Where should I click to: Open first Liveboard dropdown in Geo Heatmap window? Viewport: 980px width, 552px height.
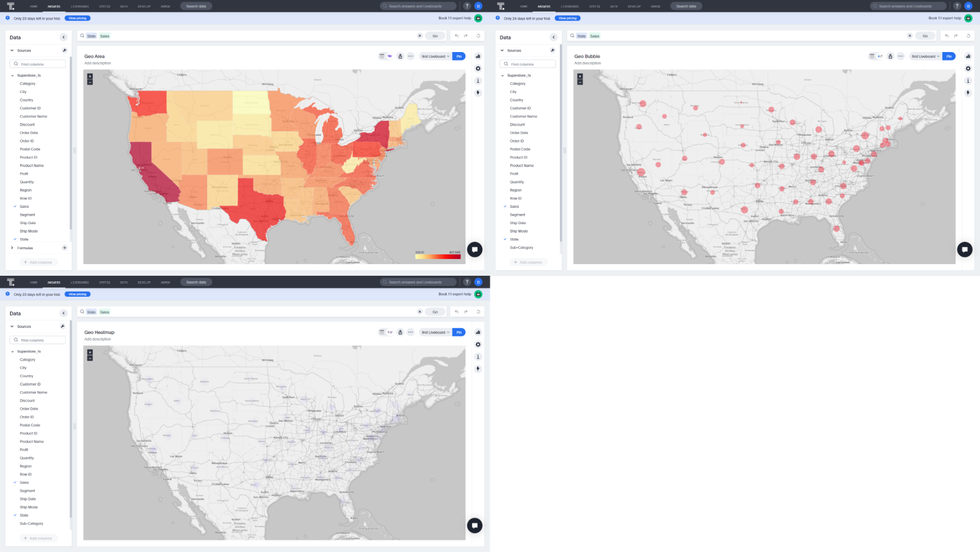pos(435,332)
